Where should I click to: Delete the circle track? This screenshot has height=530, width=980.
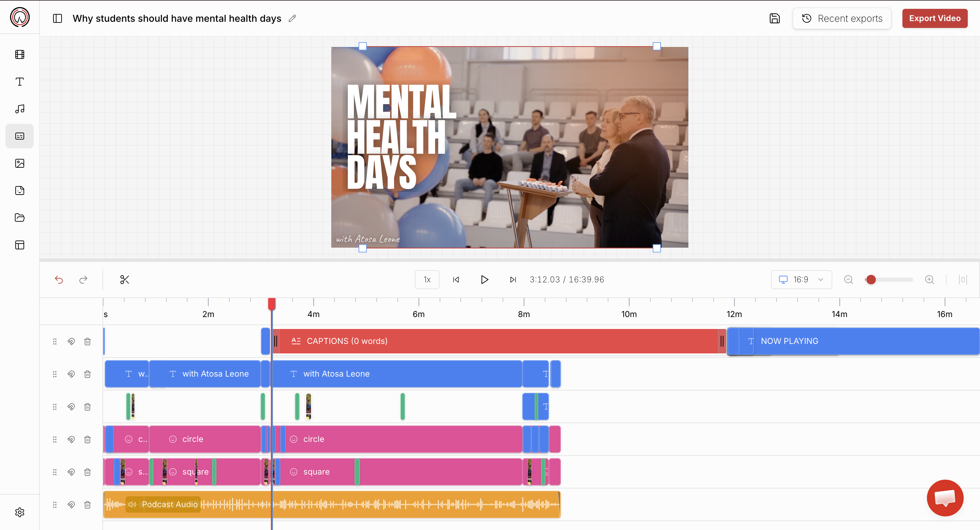(87, 440)
